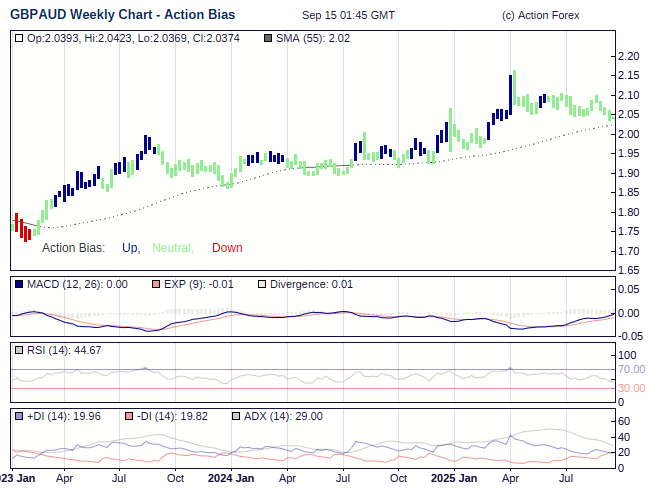
Task: Click the '2025 Jan' time axis label
Action: [453, 478]
